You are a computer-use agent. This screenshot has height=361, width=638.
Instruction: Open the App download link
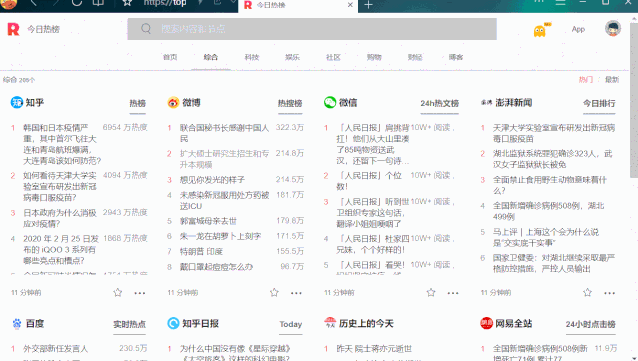click(x=578, y=29)
